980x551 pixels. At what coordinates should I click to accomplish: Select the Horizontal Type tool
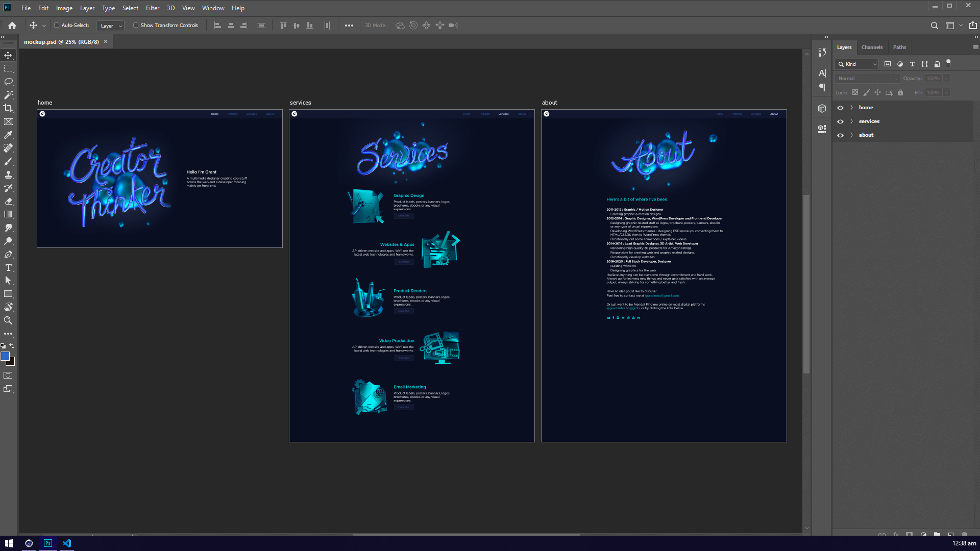point(8,267)
